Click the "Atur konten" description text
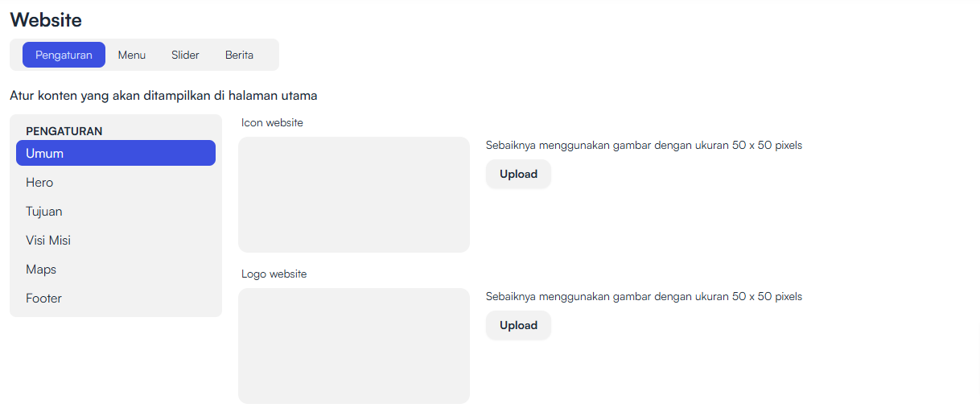The height and width of the screenshot is (416, 980). tap(163, 96)
